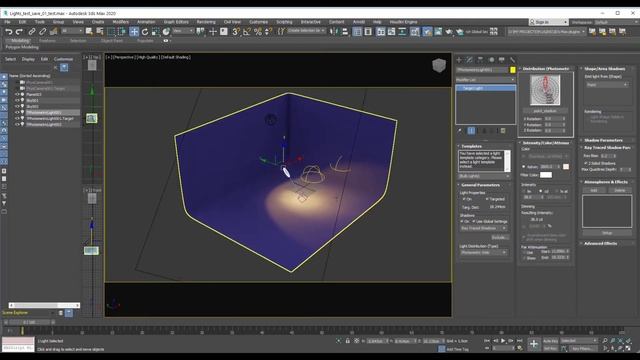Select the lm intensity radio button
Image resolution: width=640 pixels, height=360 pixels.
pyautogui.click(x=524, y=191)
